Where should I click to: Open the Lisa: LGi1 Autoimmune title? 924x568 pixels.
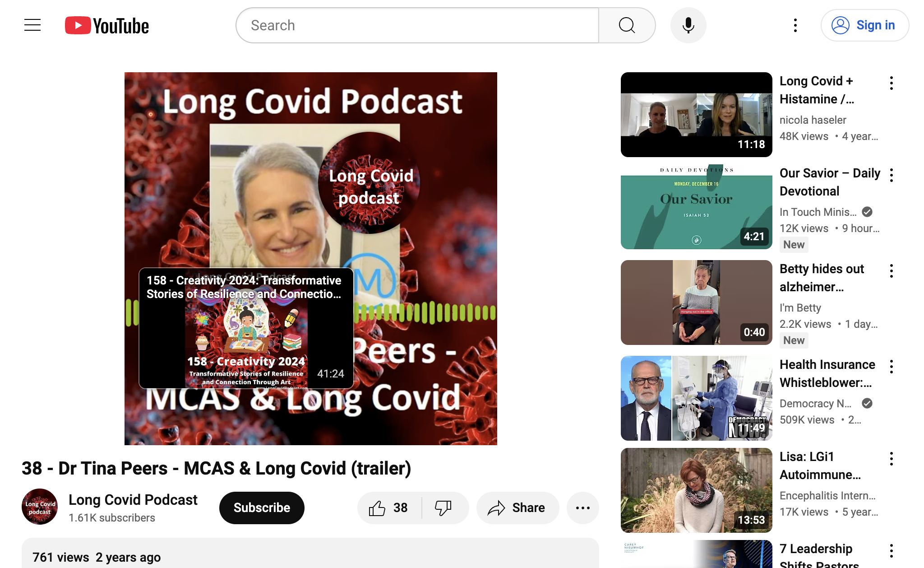[820, 466]
